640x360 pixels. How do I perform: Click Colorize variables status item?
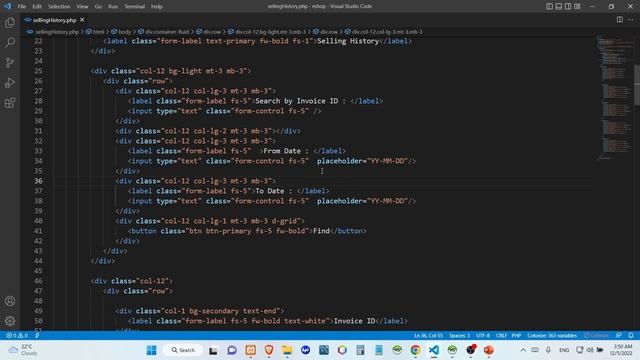click(552, 336)
